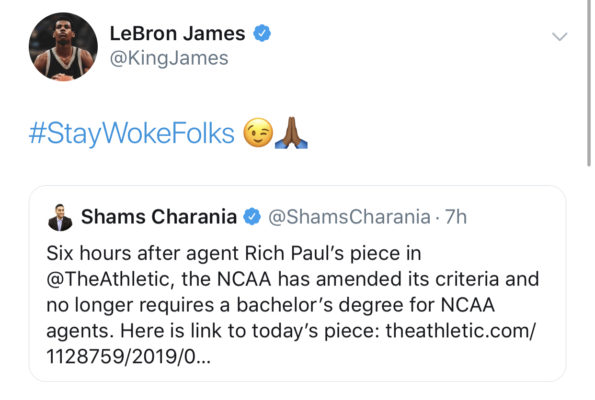
Task: Click the truncated 1128759/2019/0… URL text
Action: (x=128, y=357)
